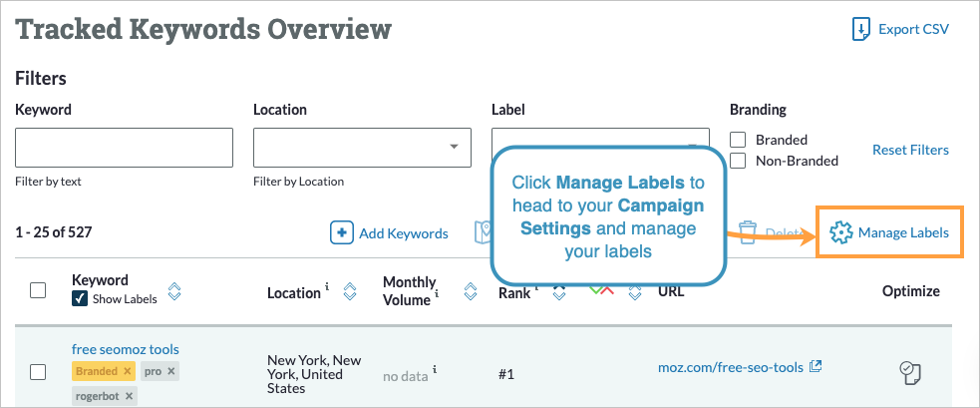Click the Add Keywords plus icon
This screenshot has height=408, width=980.
[342, 232]
